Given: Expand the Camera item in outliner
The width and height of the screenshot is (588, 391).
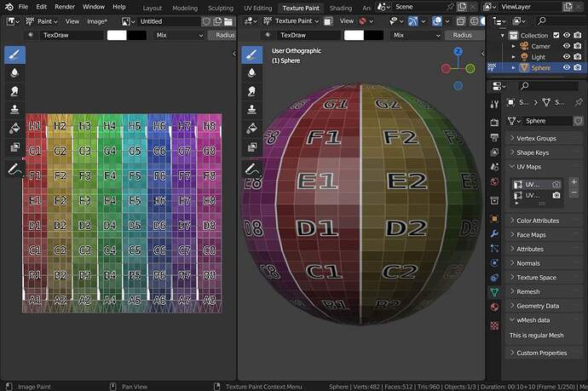Looking at the screenshot, I should pos(514,46).
